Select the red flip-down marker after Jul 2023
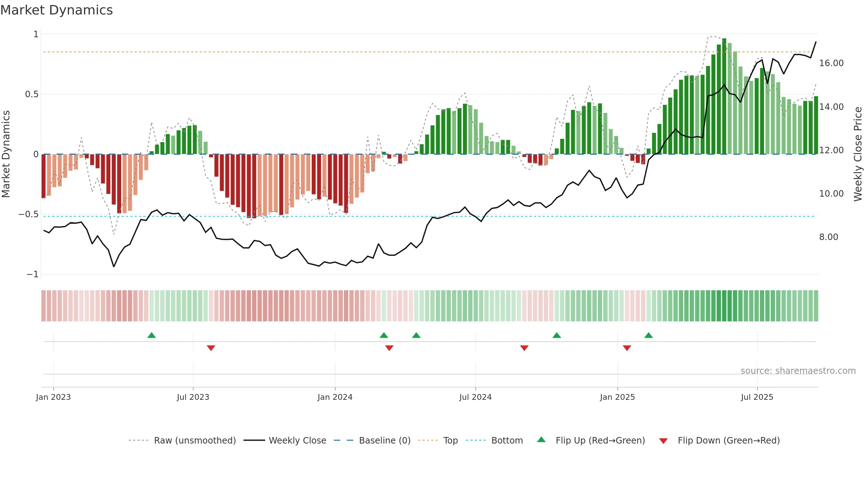This screenshot has height=488, width=868. [x=211, y=348]
